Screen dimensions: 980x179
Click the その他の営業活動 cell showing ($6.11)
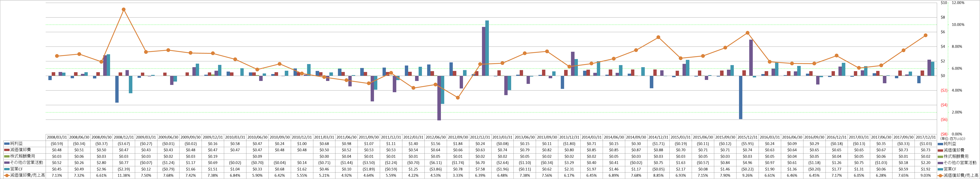tap(435, 163)
